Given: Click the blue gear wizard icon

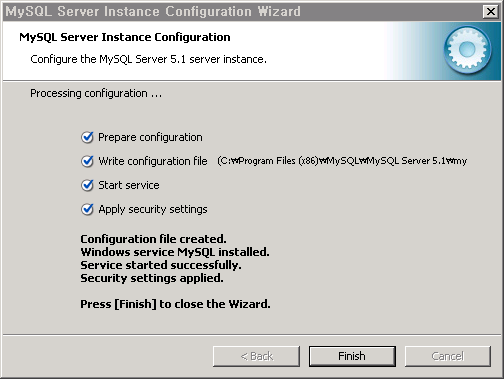Looking at the screenshot, I should 467,50.
